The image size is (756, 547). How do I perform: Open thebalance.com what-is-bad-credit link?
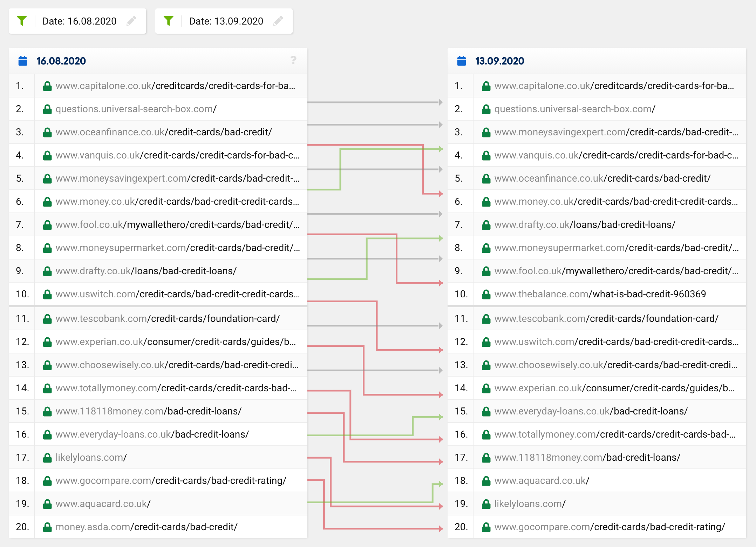point(600,294)
